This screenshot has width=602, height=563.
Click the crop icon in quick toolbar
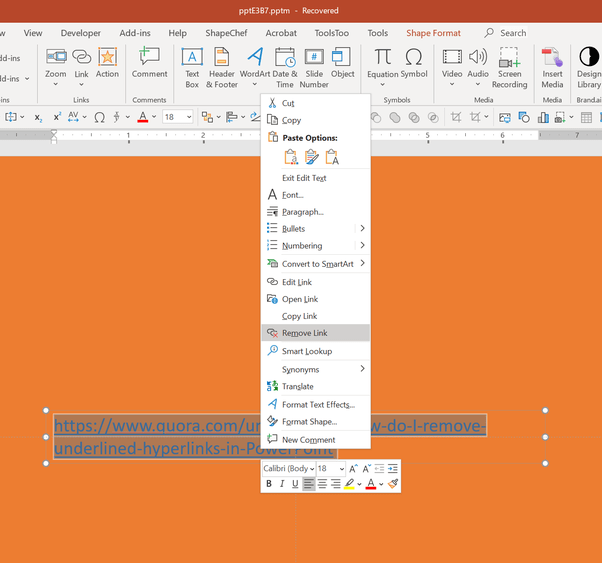tap(456, 117)
